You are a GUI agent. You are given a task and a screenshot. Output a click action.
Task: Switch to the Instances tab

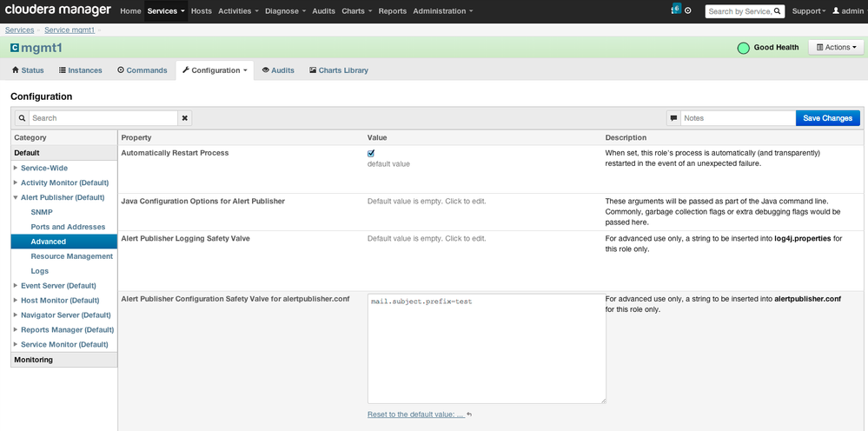80,70
